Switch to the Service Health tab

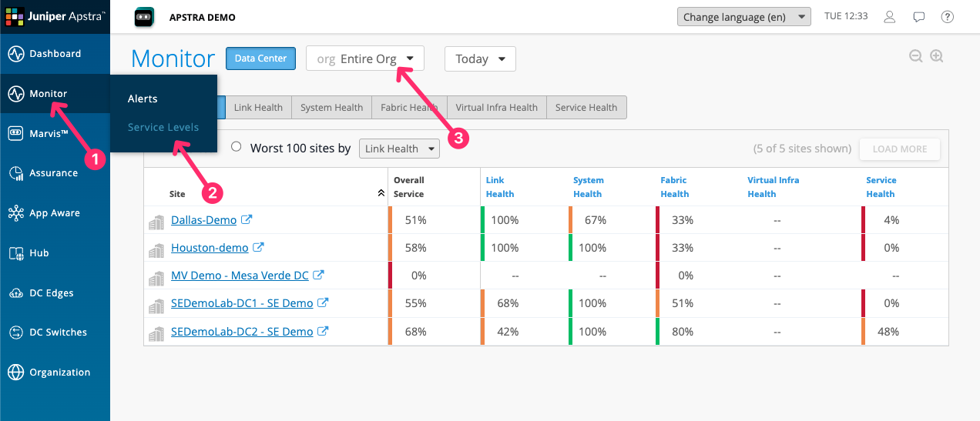click(586, 108)
